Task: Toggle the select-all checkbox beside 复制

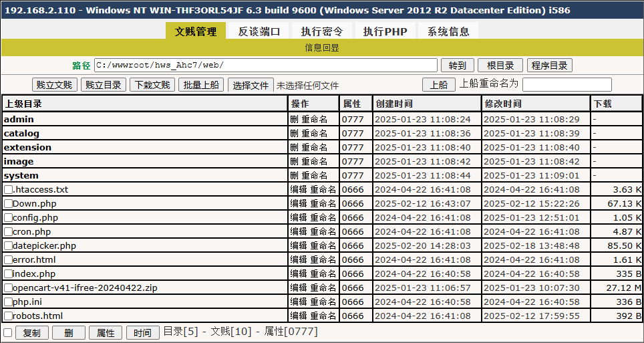Action: pos(7,332)
